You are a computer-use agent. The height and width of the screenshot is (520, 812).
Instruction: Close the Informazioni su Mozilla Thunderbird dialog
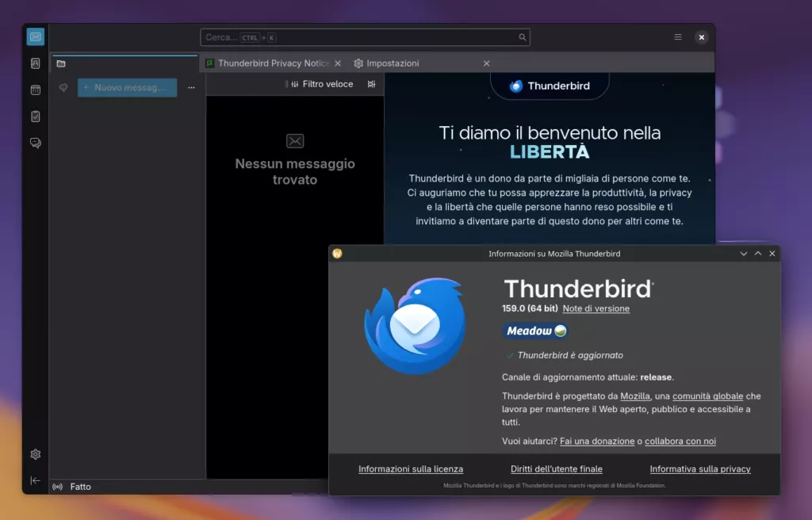pos(772,254)
